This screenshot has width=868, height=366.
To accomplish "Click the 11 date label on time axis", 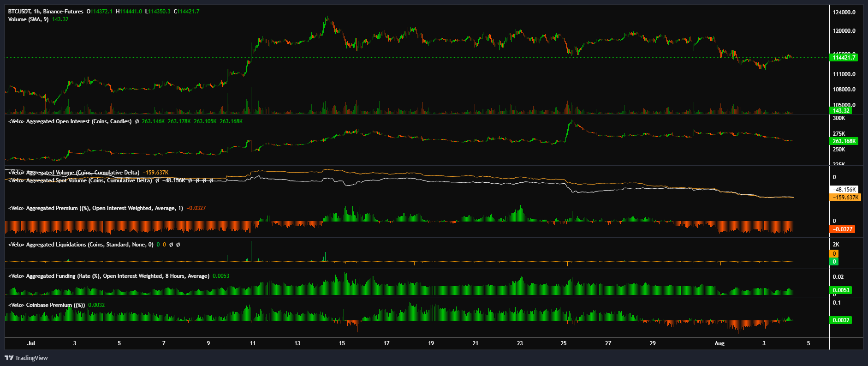I will [x=253, y=343].
